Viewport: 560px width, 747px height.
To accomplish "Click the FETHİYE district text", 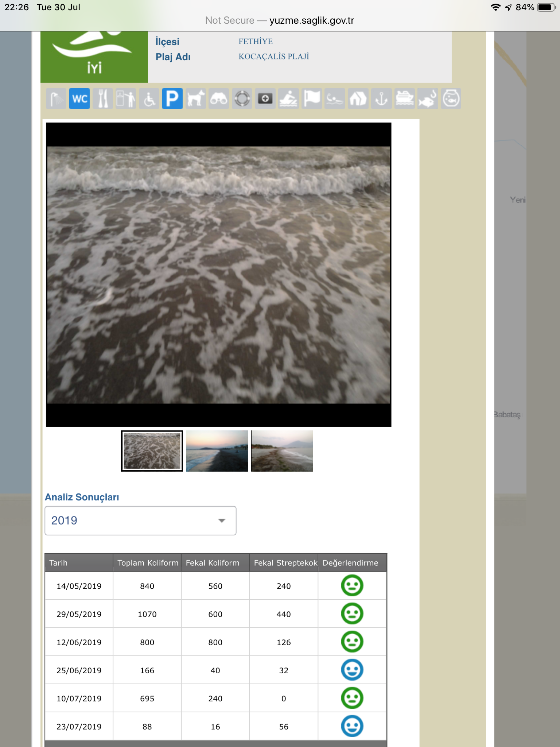I will point(256,41).
